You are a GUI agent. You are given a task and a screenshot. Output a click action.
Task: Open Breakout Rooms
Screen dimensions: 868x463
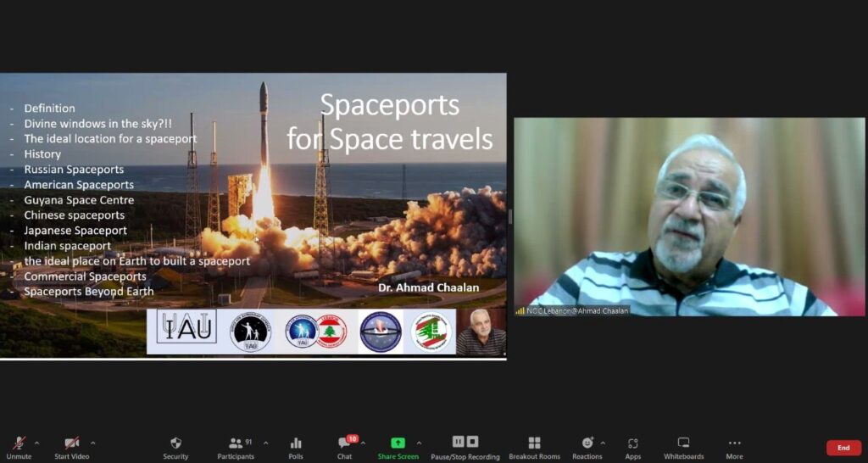click(534, 448)
